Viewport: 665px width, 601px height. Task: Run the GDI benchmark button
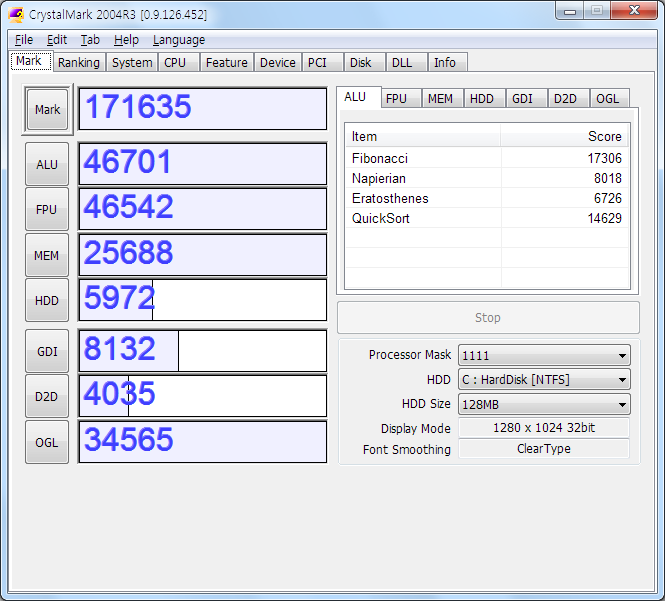pyautogui.click(x=47, y=351)
